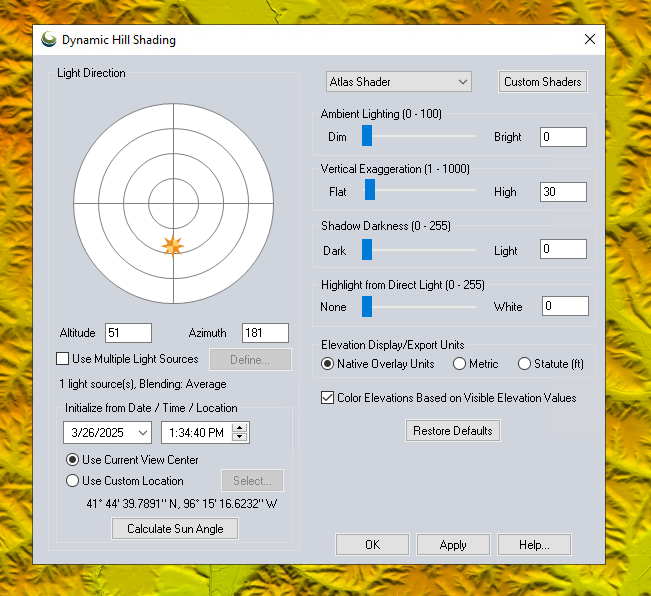Click the '1 light source(s), Blending: Average' text
The image size is (651, 596).
(143, 384)
